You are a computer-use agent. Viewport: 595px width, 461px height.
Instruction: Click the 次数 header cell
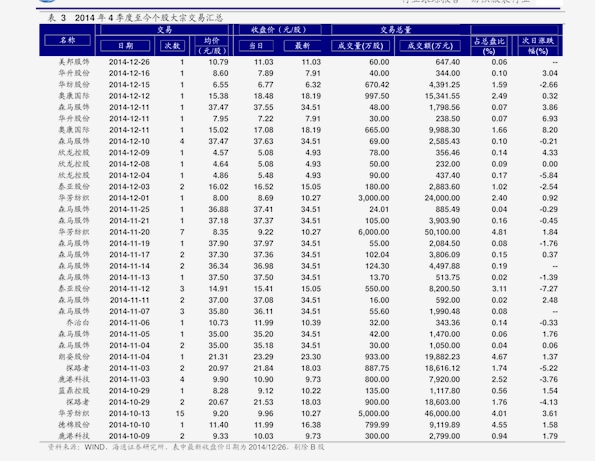(172, 46)
